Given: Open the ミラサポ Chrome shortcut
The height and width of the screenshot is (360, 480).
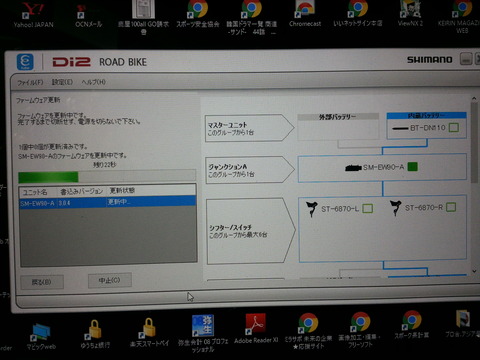Looking at the screenshot, I should pyautogui.click(x=308, y=332).
